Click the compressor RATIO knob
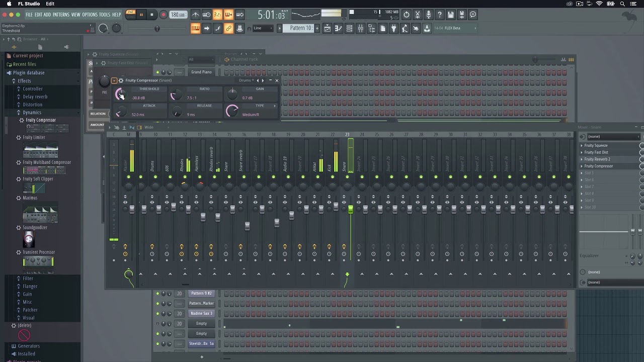 point(176,94)
